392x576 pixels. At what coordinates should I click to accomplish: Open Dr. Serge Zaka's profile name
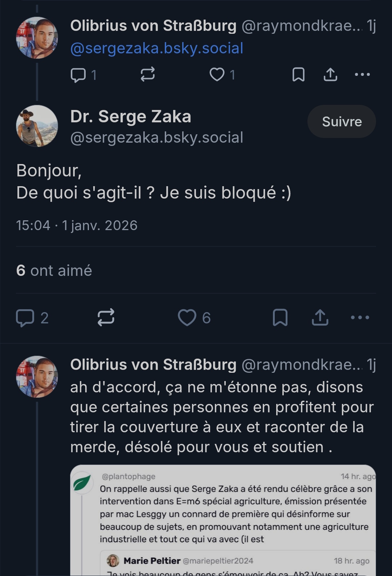[x=131, y=117]
